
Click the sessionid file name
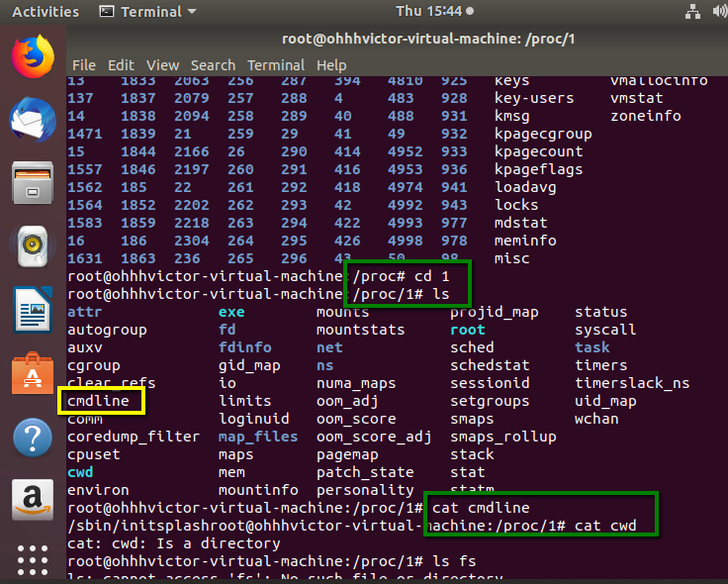(490, 383)
